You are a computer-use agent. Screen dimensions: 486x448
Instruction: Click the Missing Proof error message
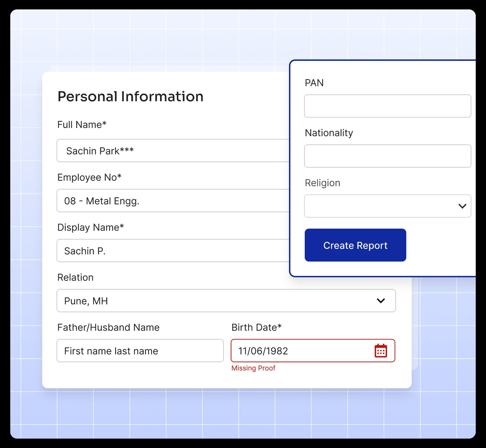(x=253, y=368)
